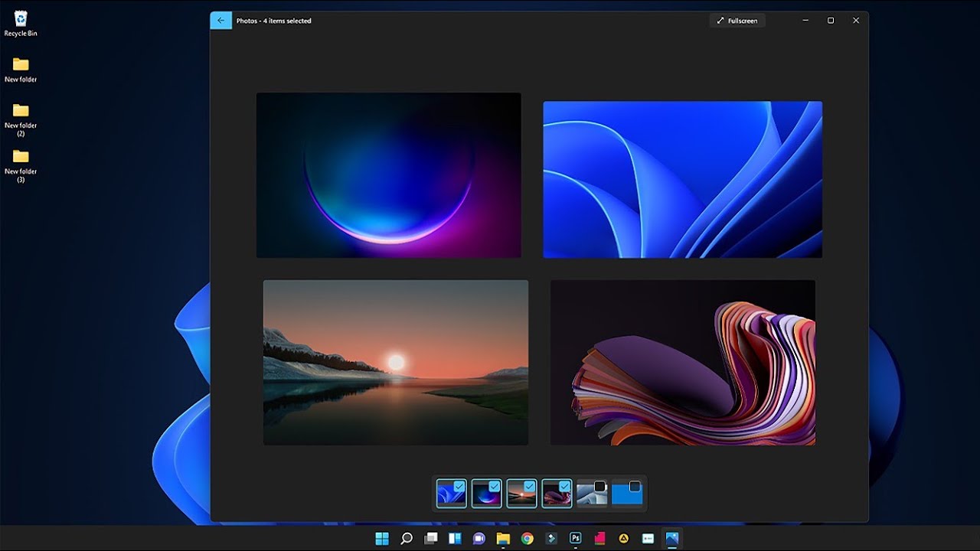
Task: Maximize the Photos window
Action: (x=831, y=21)
